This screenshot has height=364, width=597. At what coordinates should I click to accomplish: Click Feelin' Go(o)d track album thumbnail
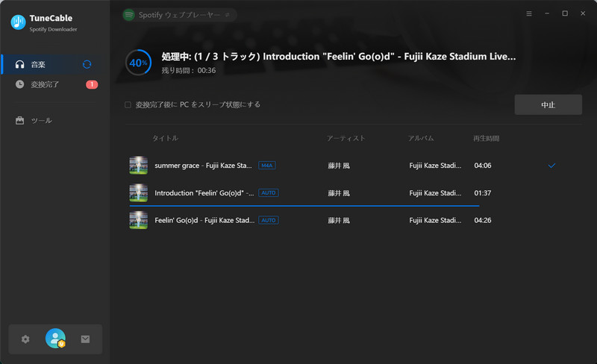click(x=139, y=220)
